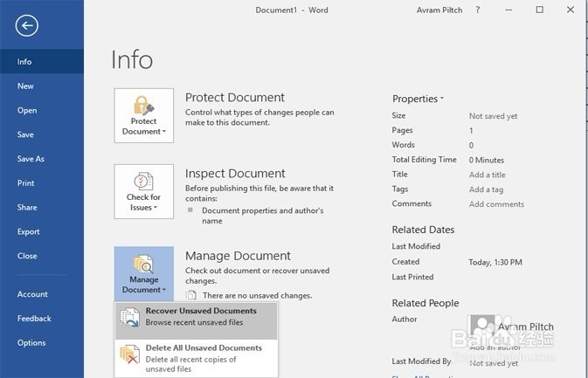Maximize the Word window
588x378 pixels.
pyautogui.click(x=540, y=10)
